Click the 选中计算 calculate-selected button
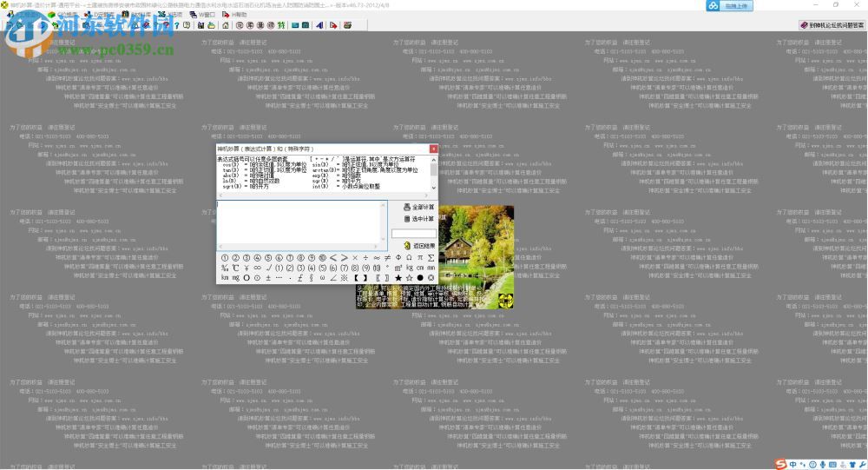Screen dimensions: 868x470 419,220
